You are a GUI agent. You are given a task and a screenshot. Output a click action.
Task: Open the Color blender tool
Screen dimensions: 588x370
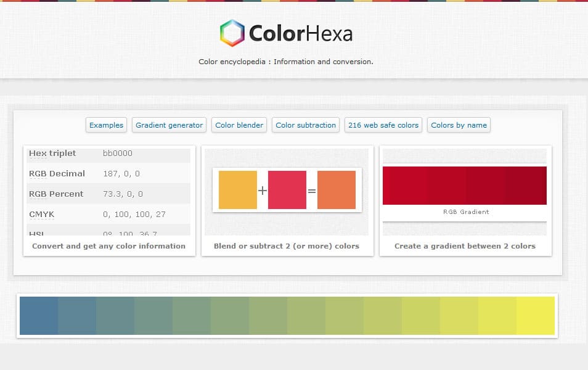(x=239, y=125)
